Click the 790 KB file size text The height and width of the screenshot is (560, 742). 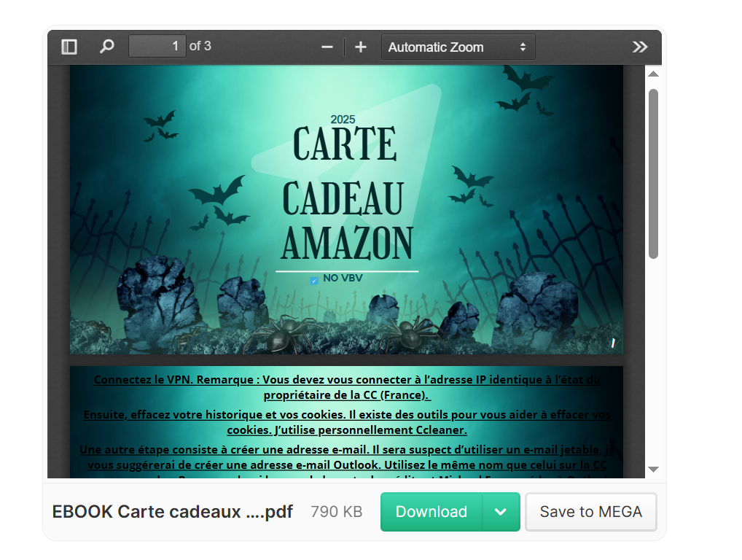337,512
